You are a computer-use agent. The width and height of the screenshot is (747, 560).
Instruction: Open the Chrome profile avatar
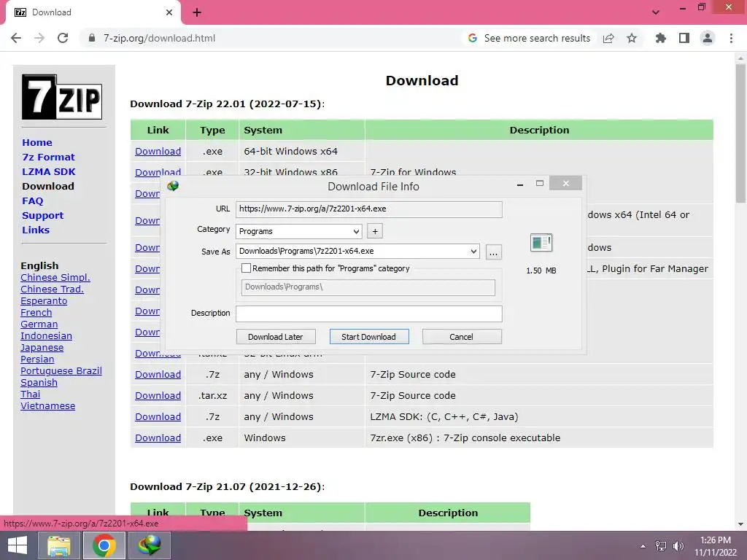(708, 38)
